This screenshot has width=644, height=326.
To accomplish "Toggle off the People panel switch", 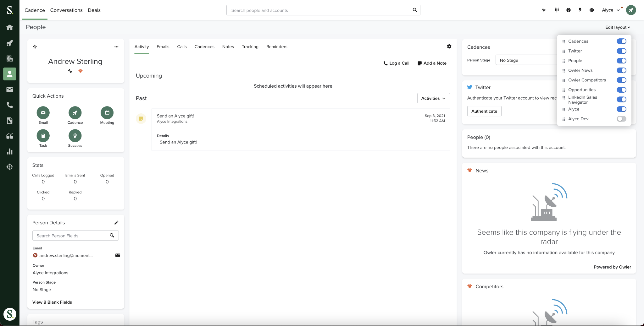I will (621, 61).
